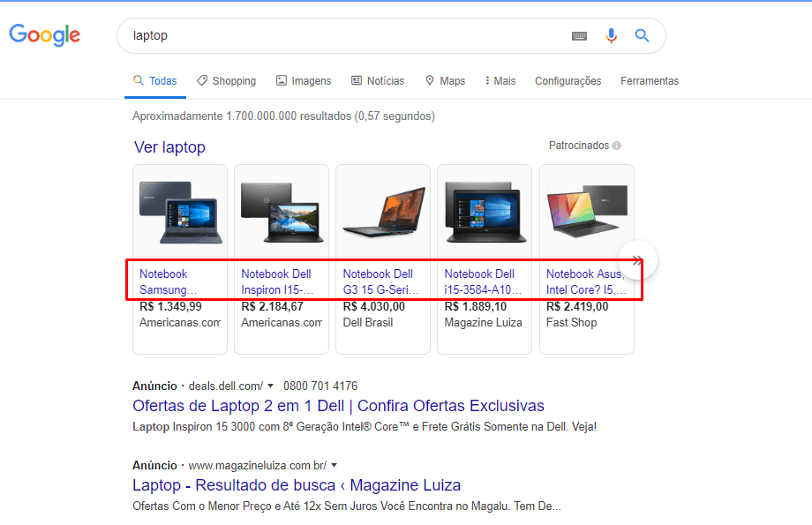Click the Dell Brasil seller name

pos(368,323)
